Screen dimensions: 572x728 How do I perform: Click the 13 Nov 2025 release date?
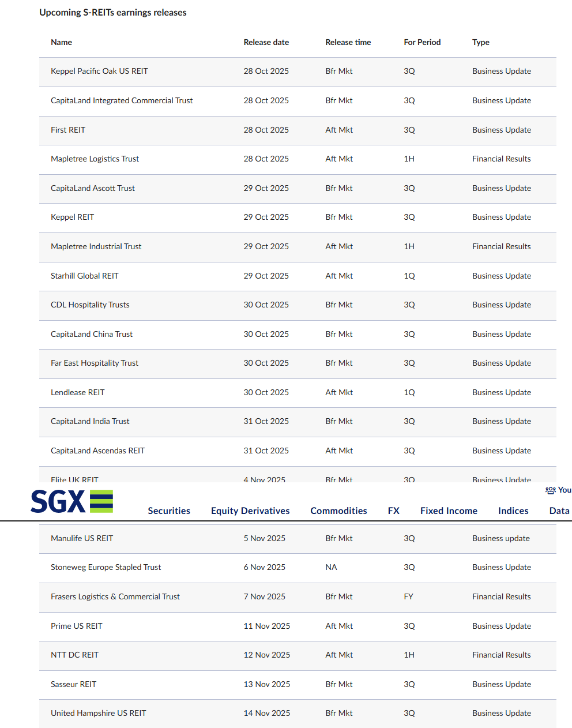click(x=267, y=684)
